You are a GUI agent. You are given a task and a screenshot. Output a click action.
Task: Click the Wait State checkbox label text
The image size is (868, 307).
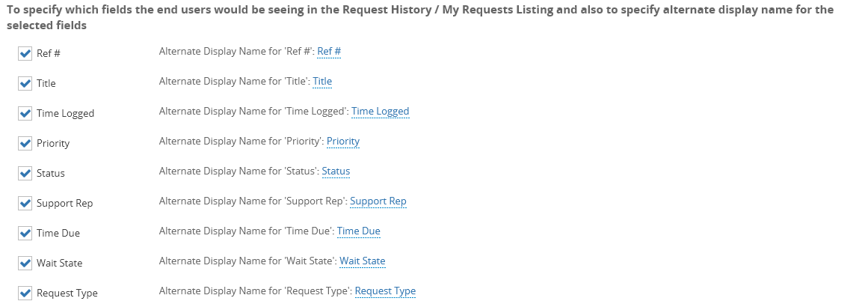tap(59, 264)
